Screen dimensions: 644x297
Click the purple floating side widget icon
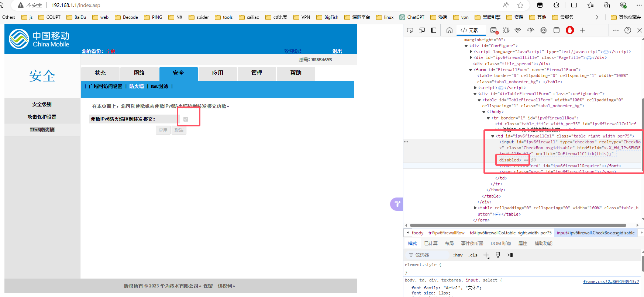tap(397, 204)
